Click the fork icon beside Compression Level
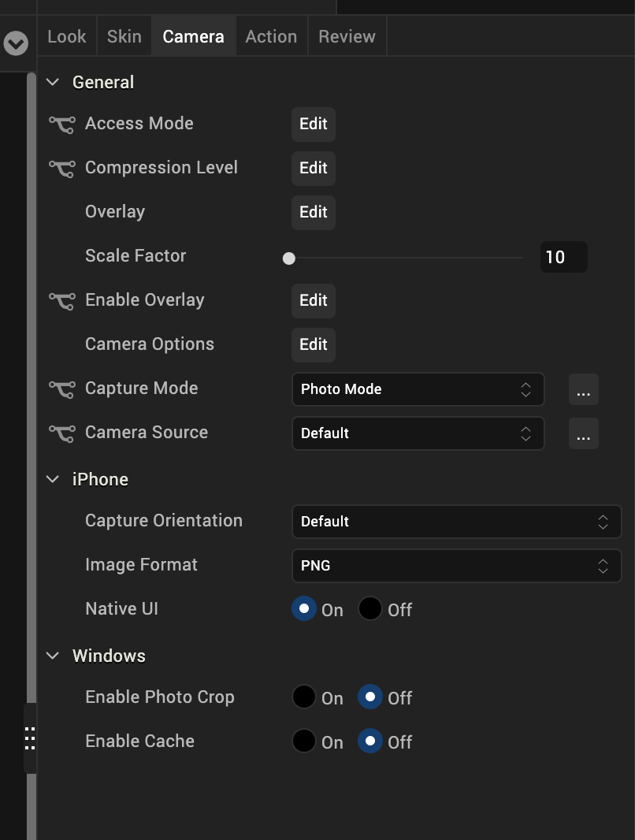635x840 pixels. pyautogui.click(x=61, y=168)
